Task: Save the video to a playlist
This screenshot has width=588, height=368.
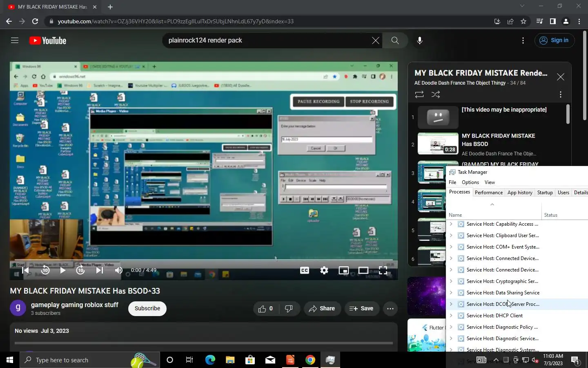Action: coord(361,309)
